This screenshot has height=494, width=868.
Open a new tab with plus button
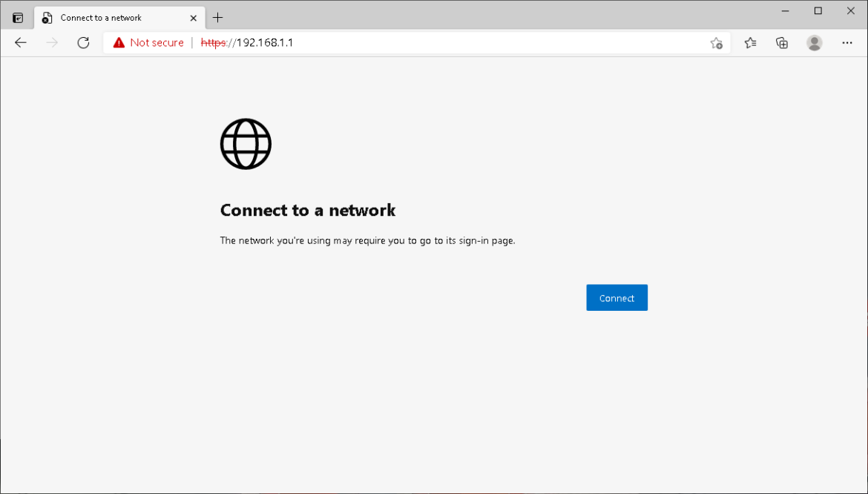(217, 18)
